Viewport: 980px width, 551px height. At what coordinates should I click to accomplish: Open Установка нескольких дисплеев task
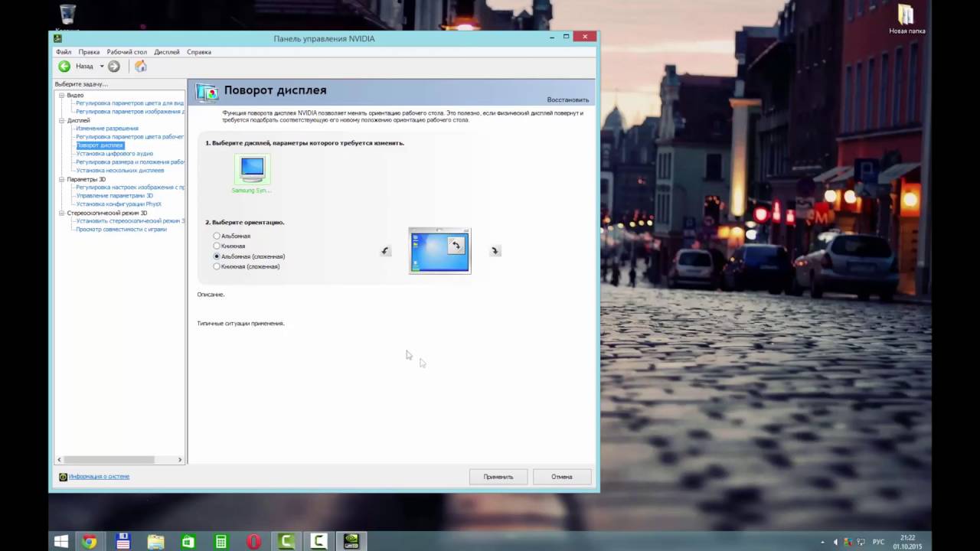click(x=120, y=171)
